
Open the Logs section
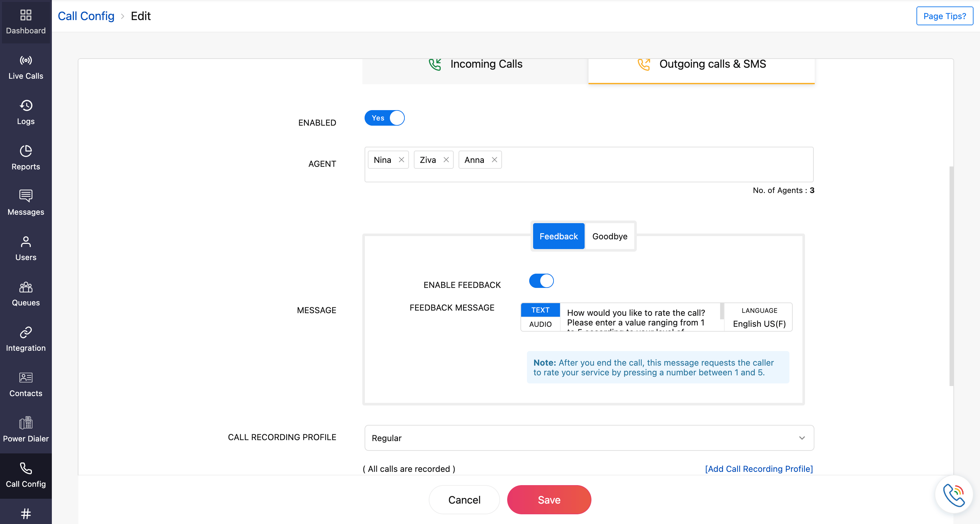26,113
